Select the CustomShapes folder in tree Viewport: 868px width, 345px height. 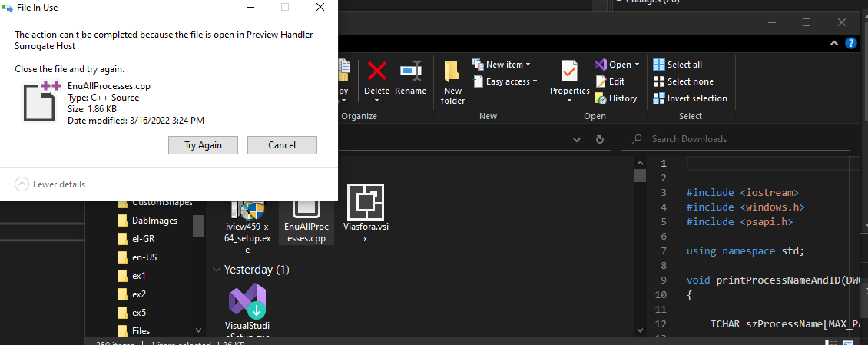[x=155, y=202]
